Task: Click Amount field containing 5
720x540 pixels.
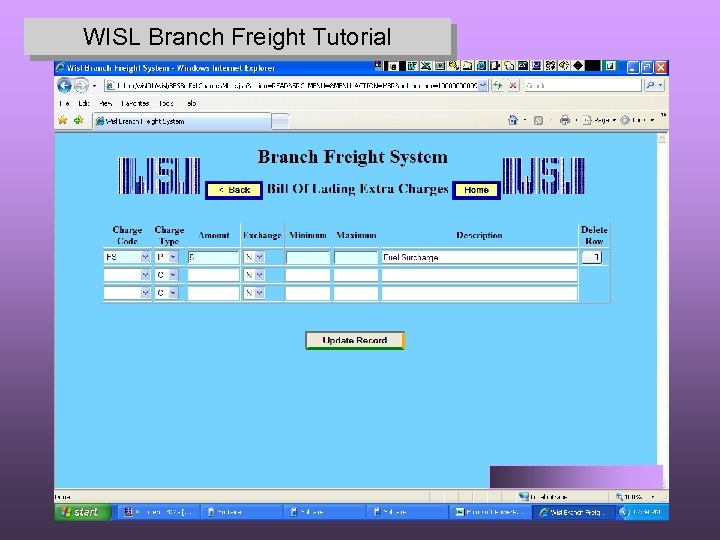Action: tap(214, 257)
